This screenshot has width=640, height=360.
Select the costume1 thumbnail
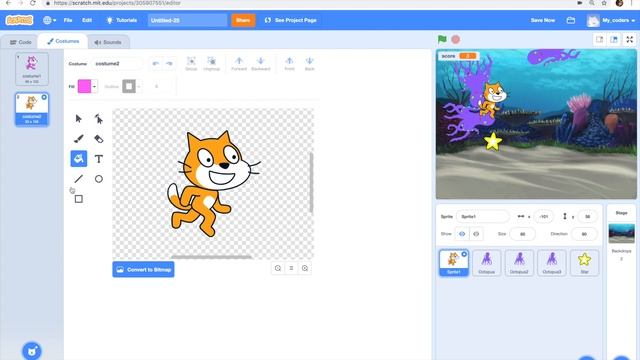[32, 69]
